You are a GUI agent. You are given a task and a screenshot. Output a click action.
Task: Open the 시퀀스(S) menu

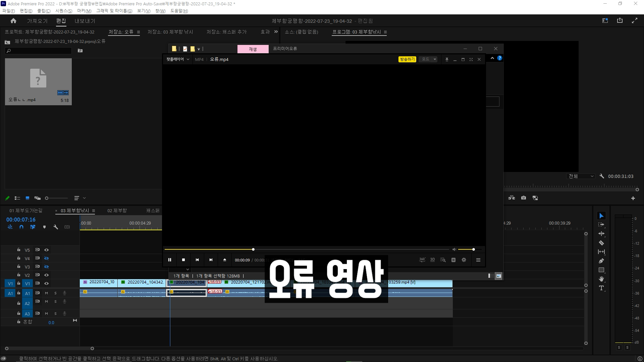64,11
